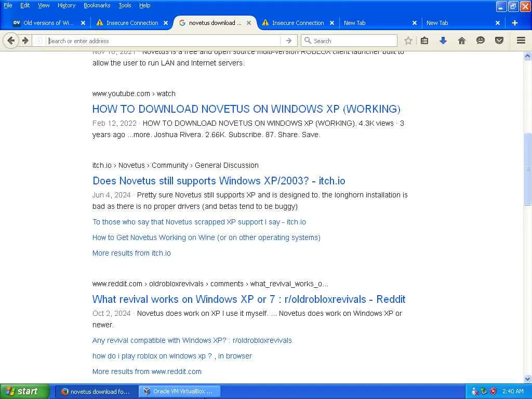Close the first New Tab

click(x=414, y=23)
